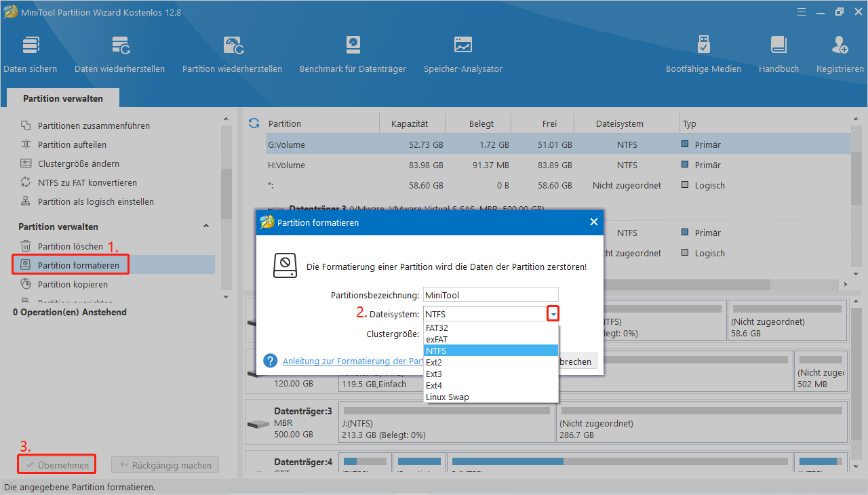Click horizontal scrollbar right arrow in partition list
This screenshot has width=868, height=495.
[x=846, y=284]
